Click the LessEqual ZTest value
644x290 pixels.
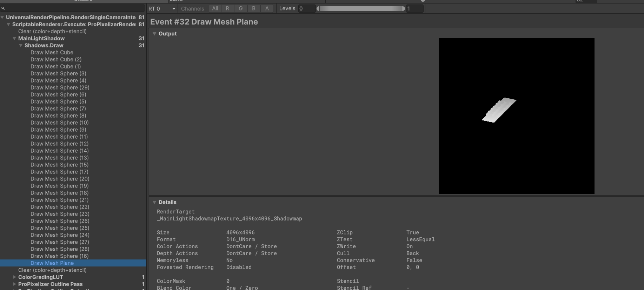[420, 239]
